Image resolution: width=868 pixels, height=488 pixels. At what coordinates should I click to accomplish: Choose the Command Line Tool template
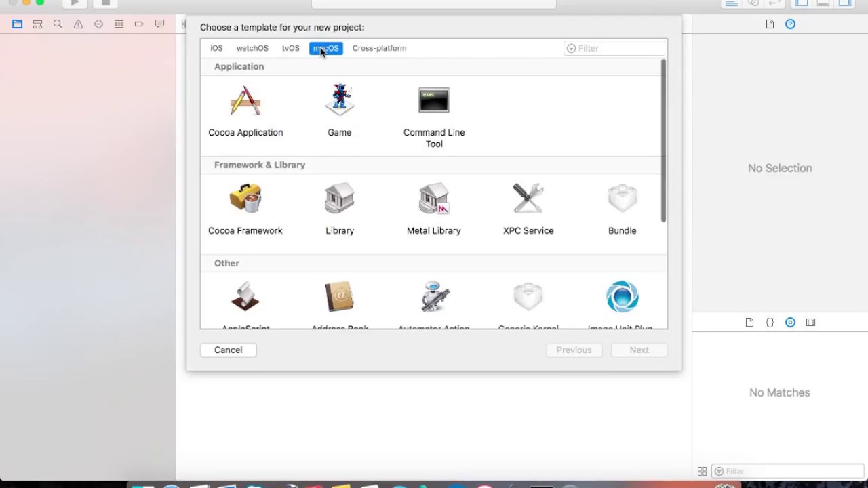click(434, 117)
